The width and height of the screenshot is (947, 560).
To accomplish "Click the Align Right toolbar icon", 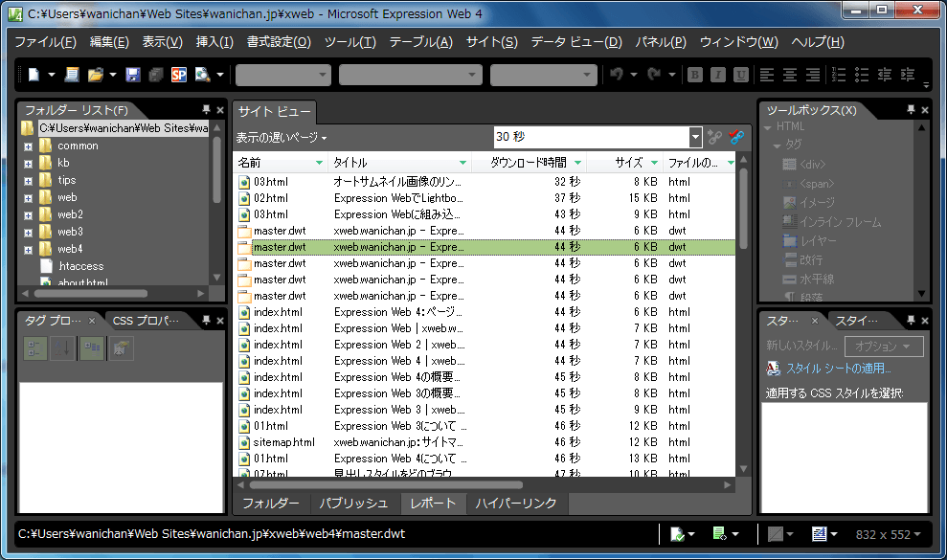I will pyautogui.click(x=813, y=75).
